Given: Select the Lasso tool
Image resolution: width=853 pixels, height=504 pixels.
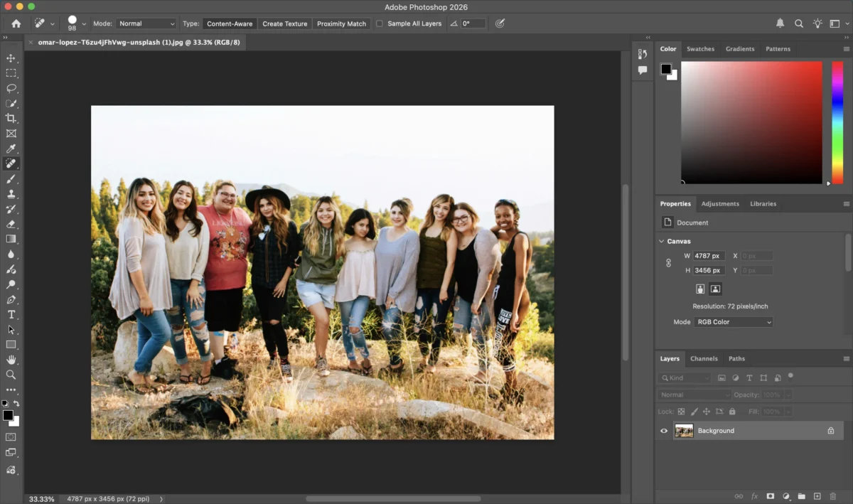Looking at the screenshot, I should tap(10, 88).
